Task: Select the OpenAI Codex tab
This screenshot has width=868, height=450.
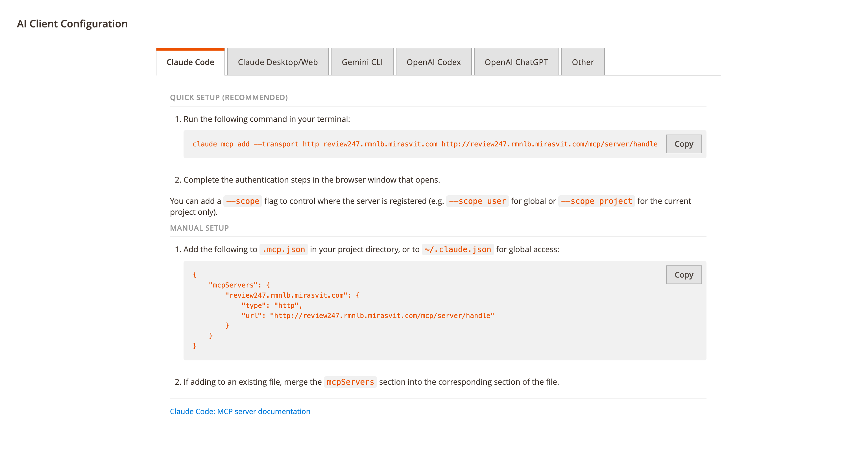Action: (x=434, y=62)
